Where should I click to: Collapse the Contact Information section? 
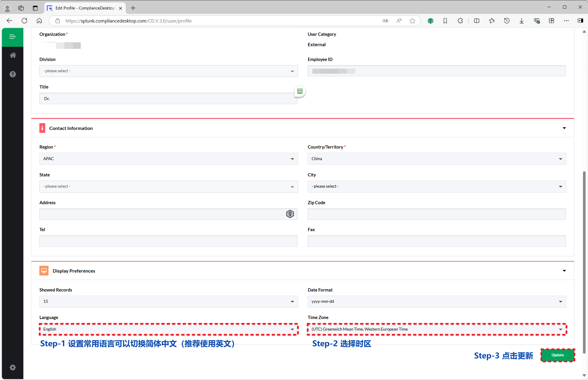(x=564, y=128)
